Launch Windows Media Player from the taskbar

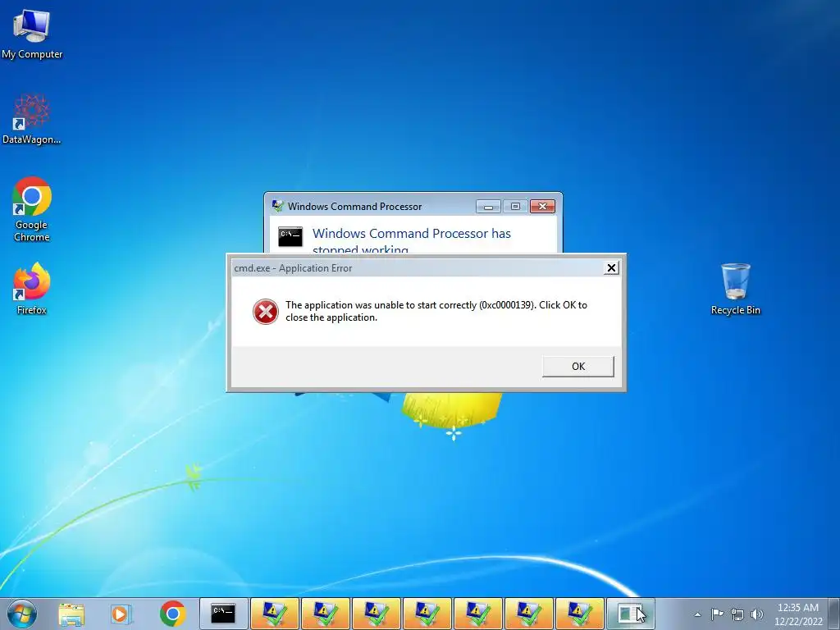pyautogui.click(x=121, y=614)
